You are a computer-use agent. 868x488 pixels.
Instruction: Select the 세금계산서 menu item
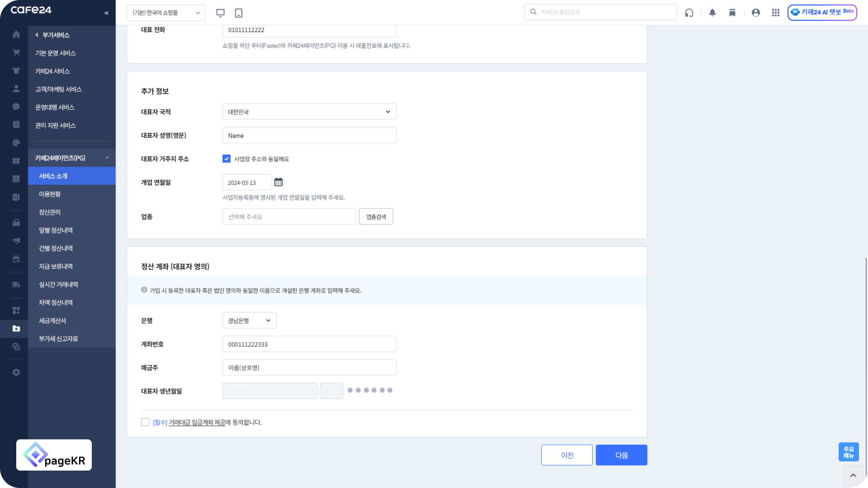tap(52, 320)
